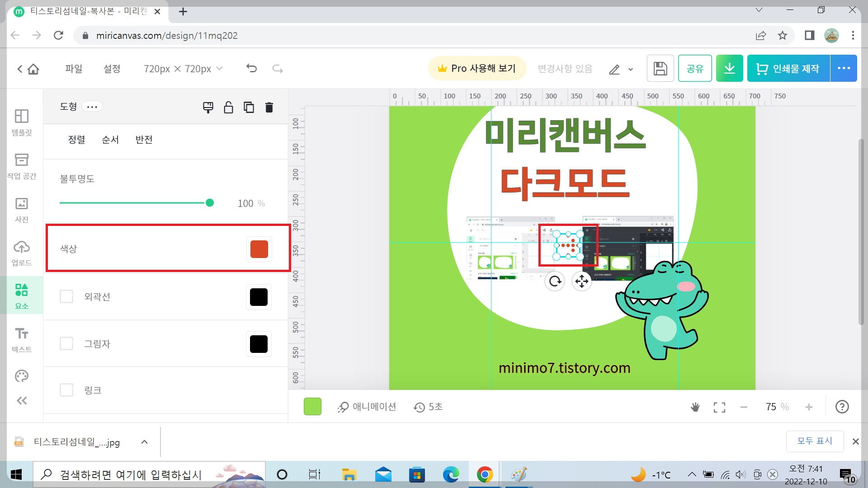This screenshot has height=488, width=868.
Task: Open the Chrome tab search chevron
Action: 759,10
